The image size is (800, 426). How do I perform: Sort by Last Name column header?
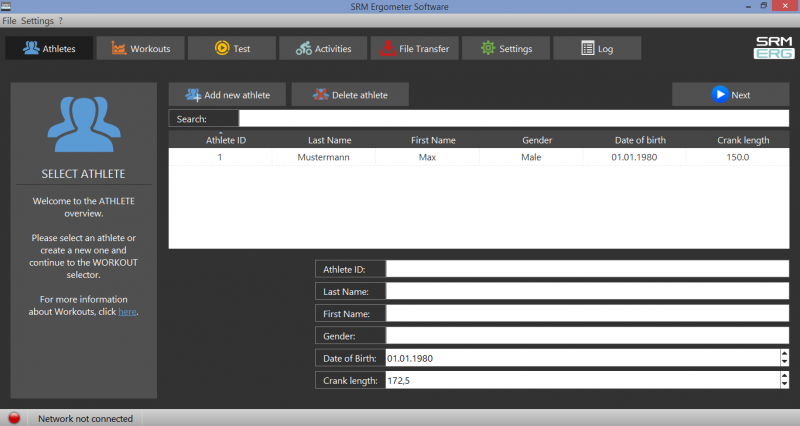click(x=324, y=140)
